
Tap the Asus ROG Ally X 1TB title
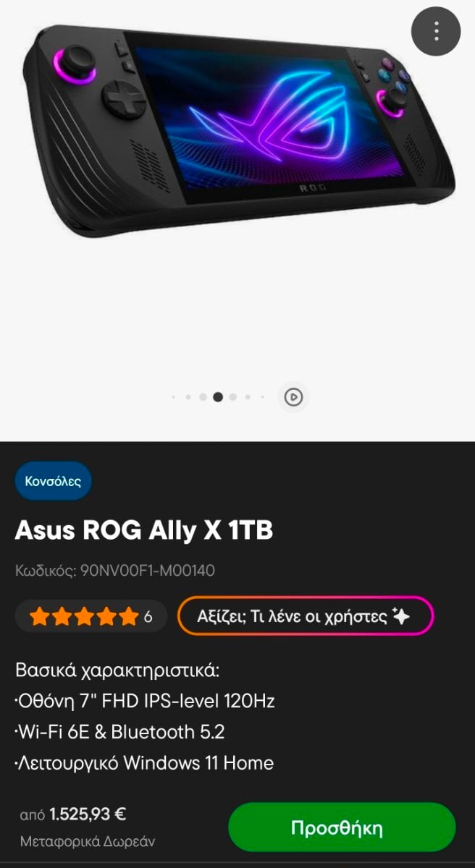[144, 531]
